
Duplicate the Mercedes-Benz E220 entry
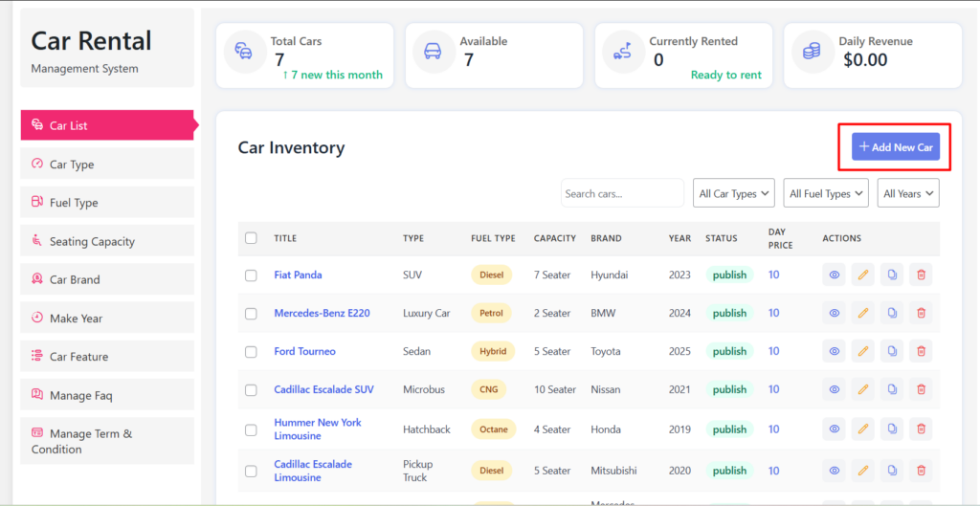click(892, 313)
